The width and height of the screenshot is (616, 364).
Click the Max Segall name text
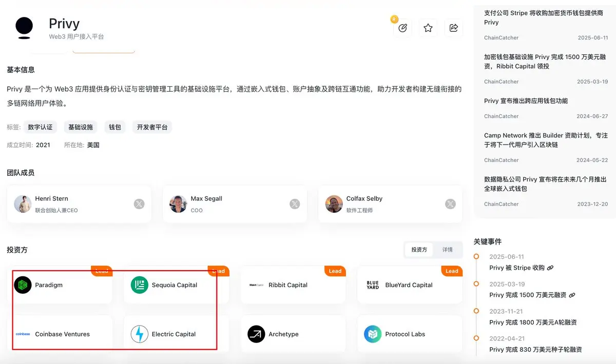[x=206, y=198]
